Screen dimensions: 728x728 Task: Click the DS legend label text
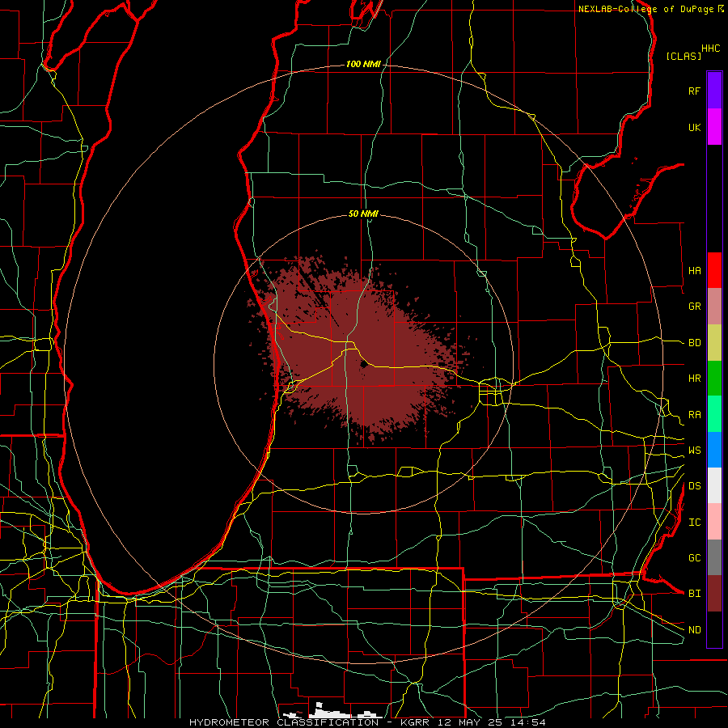(694, 486)
